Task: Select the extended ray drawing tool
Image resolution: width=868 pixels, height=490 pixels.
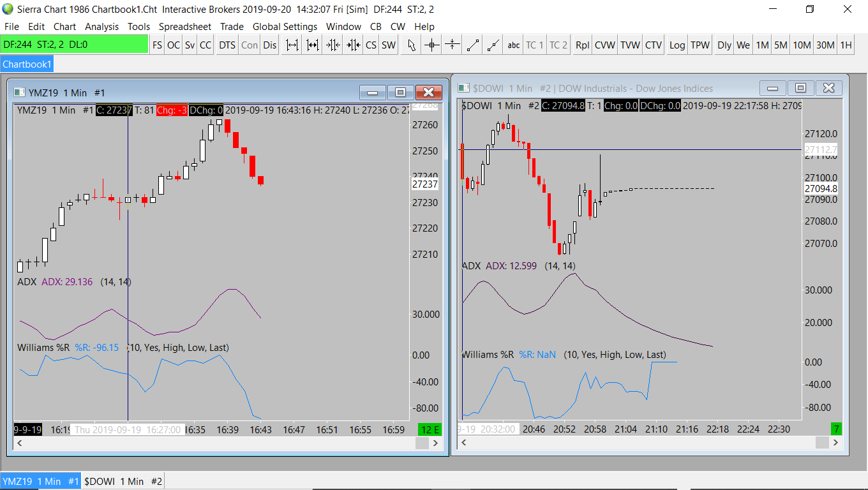Action: [493, 45]
